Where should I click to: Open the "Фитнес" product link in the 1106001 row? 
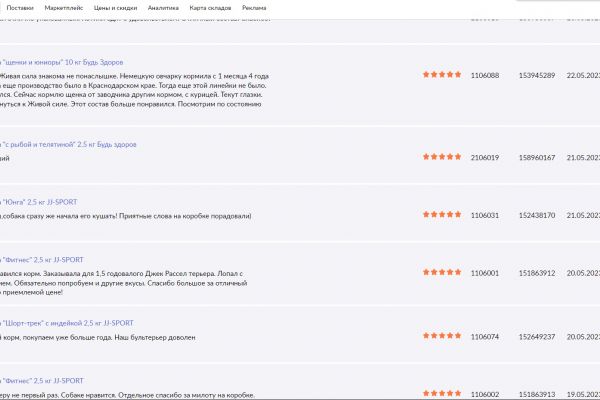coord(42,260)
